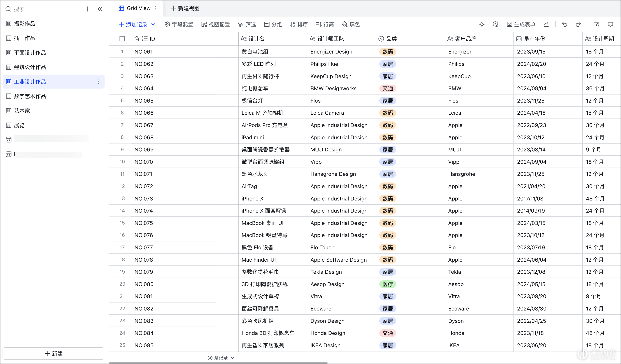Click the share arrow icon
The image size is (621, 364).
click(546, 24)
